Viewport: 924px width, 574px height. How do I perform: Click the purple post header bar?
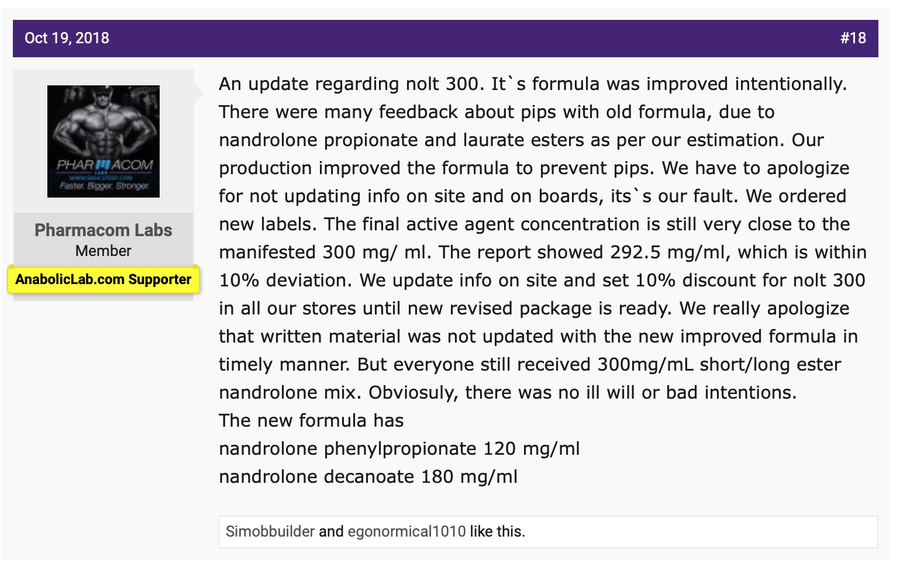click(444, 39)
